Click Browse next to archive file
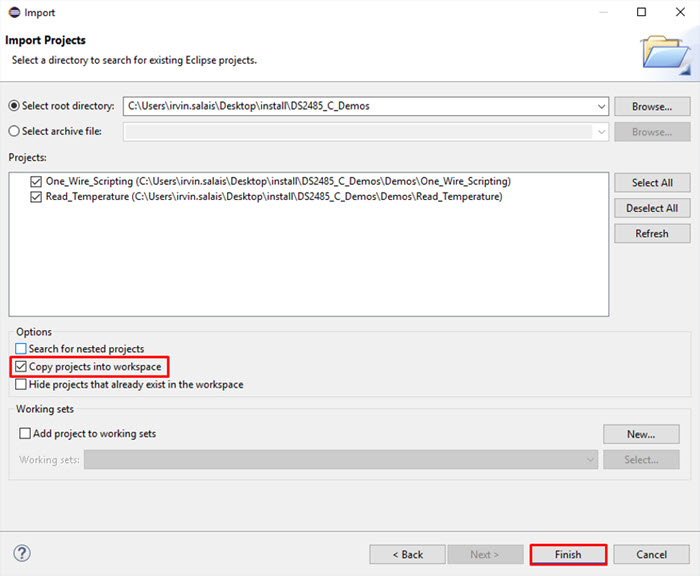700x576 pixels. 652,132
